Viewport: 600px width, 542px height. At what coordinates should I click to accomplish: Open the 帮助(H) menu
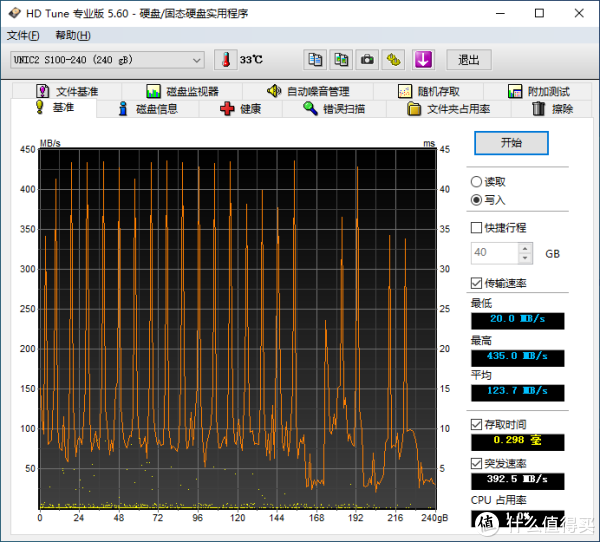point(73,36)
